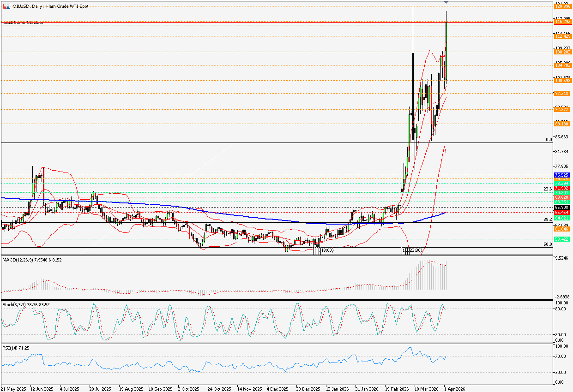
Task: Click the 50.0 Fibonacci level label
Action: pos(548,244)
